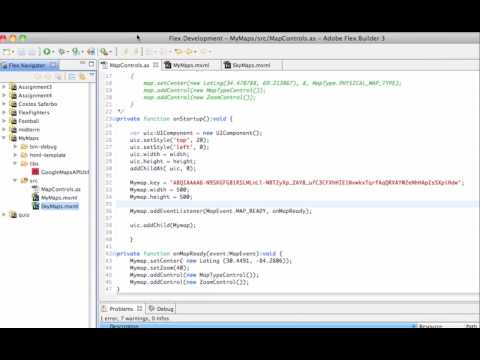Collapse the onMapReady function code fold
Viewport: 480px width, 360px height.
coord(114,254)
